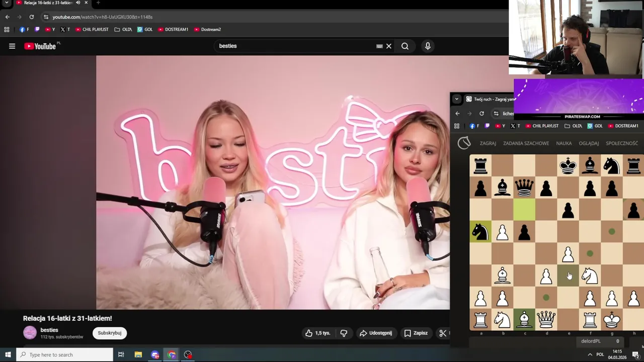Screen dimensions: 644x362
Task: Open Facebook 'F' bookmark in YouTube window
Action: pyautogui.click(x=24, y=30)
